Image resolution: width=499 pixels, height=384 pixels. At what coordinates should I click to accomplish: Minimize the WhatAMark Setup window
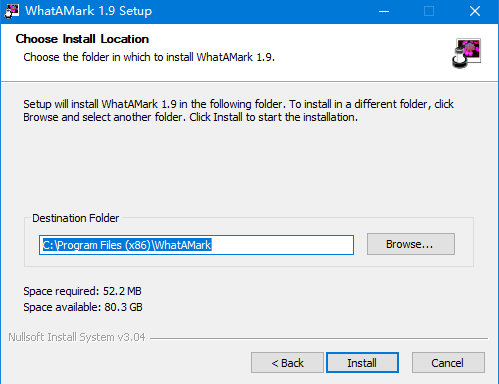384,11
